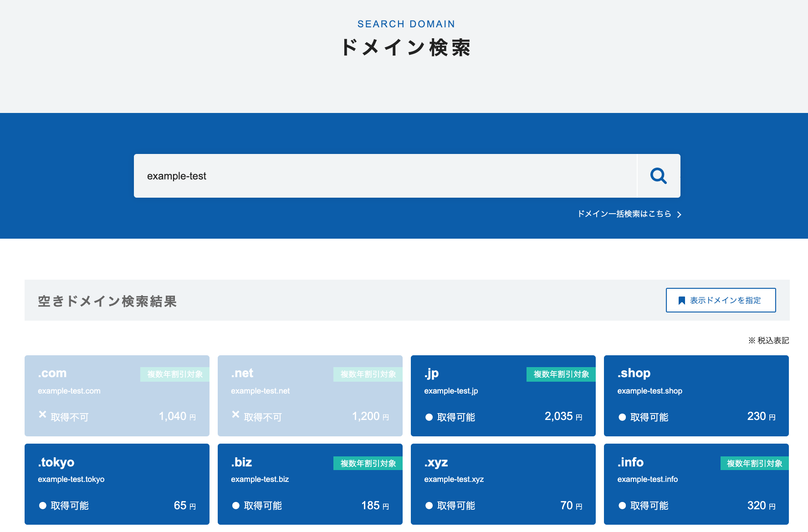The width and height of the screenshot is (808, 532).
Task: Click the 空きドメイン検索結果 header text
Action: 107,301
